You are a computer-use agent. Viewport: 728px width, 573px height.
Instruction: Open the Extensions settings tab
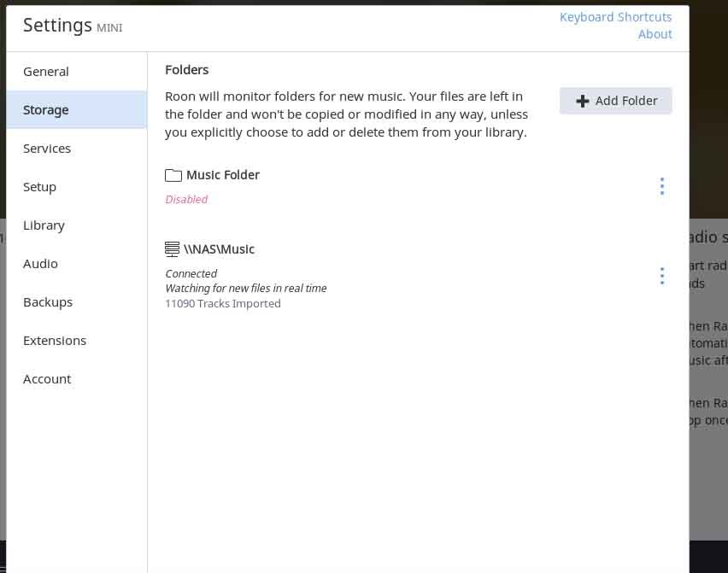77,341
